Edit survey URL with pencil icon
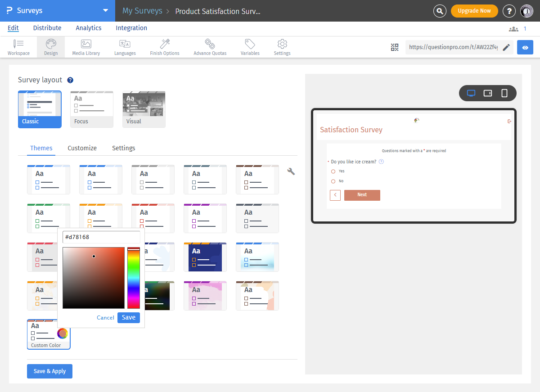540x392 pixels. coord(506,47)
